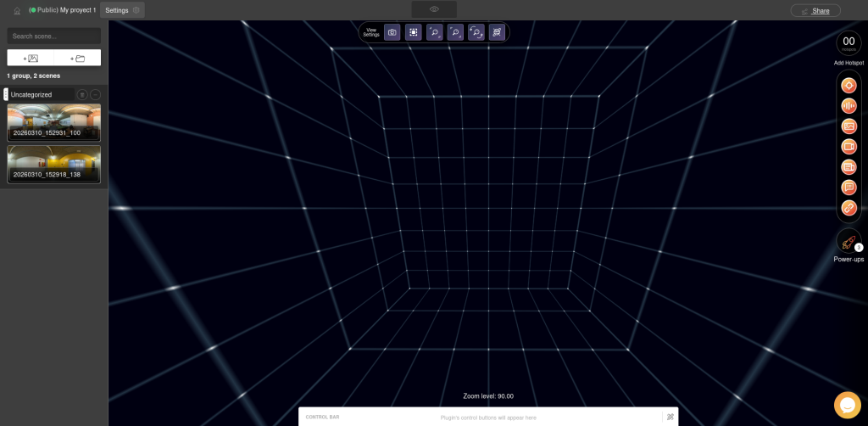Screen dimensions: 868x426
Task: Select the 20260310_152918_138 scene thumbnail
Action: (x=53, y=164)
